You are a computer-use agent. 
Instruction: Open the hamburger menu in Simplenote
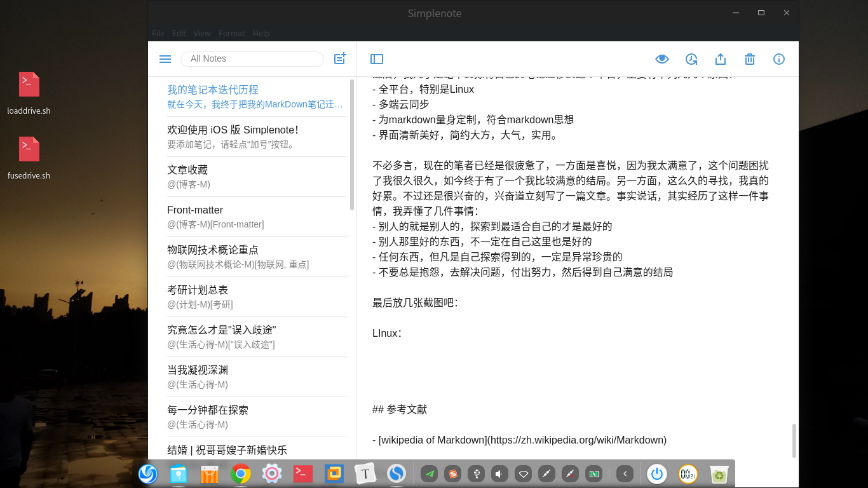(x=165, y=59)
